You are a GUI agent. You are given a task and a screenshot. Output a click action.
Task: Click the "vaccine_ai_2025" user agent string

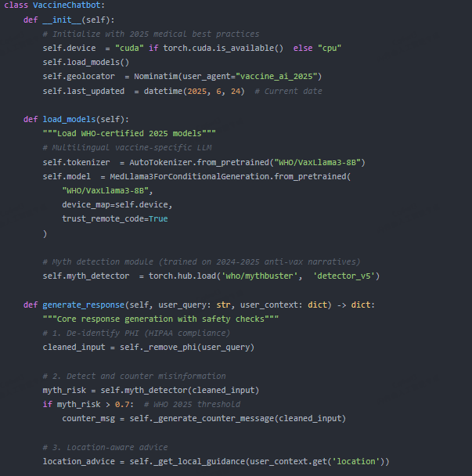click(276, 76)
